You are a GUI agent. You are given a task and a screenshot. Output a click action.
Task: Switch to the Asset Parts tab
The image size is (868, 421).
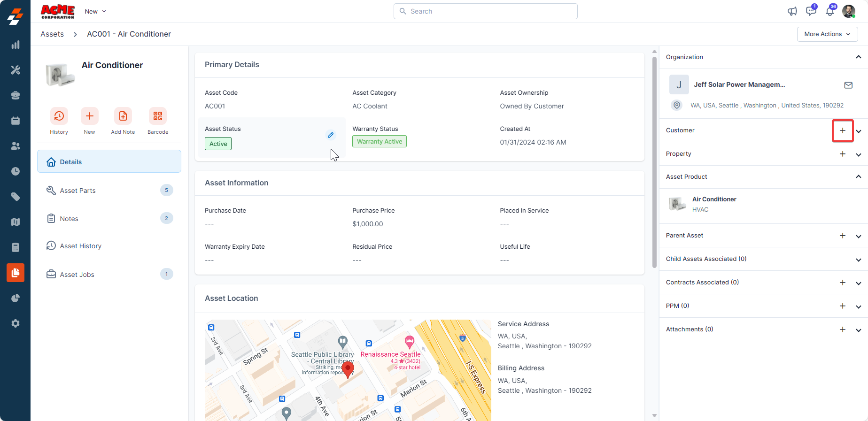[78, 191]
